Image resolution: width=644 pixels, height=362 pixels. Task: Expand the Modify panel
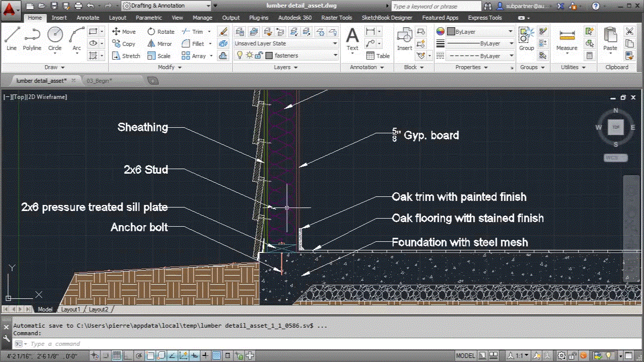coord(169,67)
